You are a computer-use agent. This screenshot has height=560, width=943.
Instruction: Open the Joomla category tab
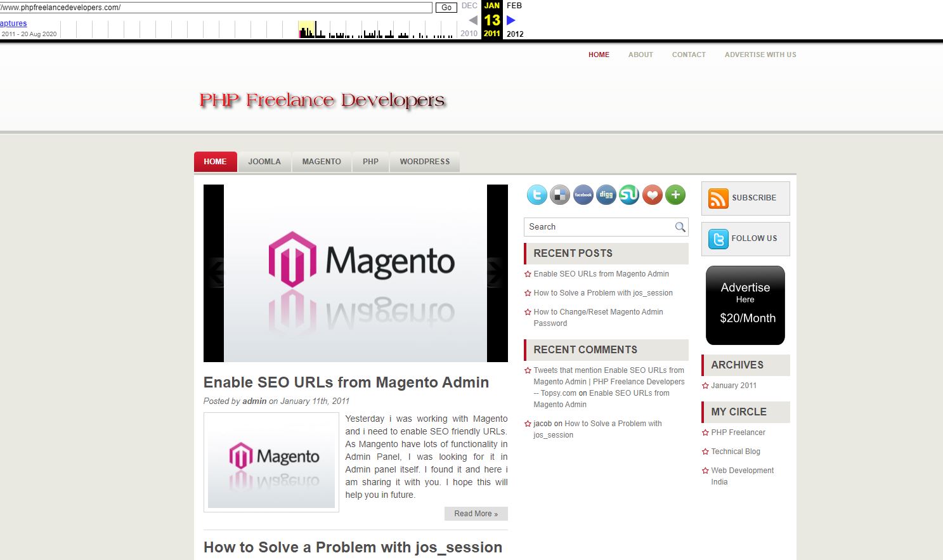pos(264,162)
